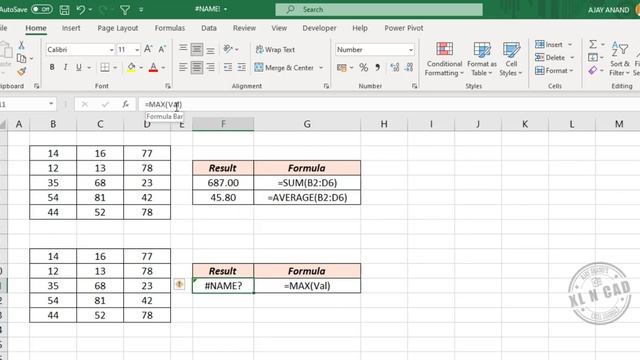This screenshot has height=360, width=640.
Task: Open the Insert tab
Action: (71, 28)
